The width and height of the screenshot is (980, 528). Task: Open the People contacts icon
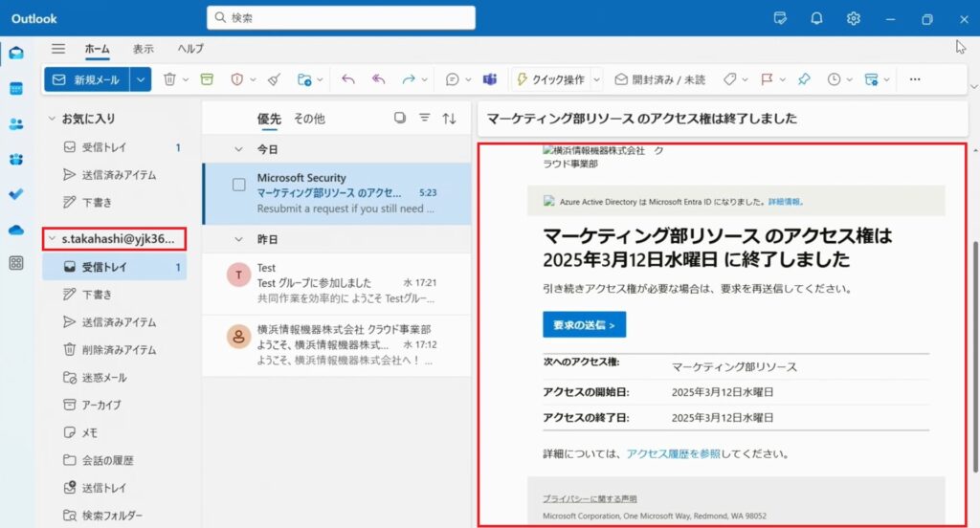pyautogui.click(x=16, y=123)
